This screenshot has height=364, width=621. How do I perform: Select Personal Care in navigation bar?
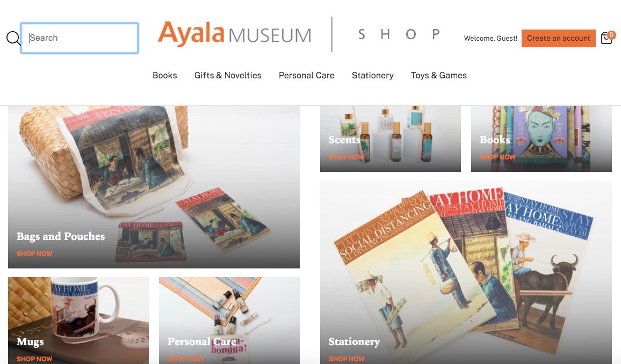pos(307,75)
